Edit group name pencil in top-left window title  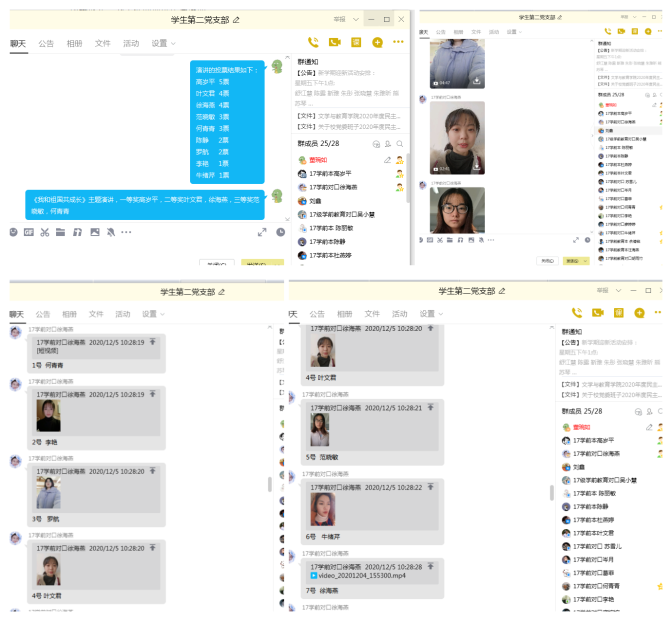pyautogui.click(x=236, y=19)
